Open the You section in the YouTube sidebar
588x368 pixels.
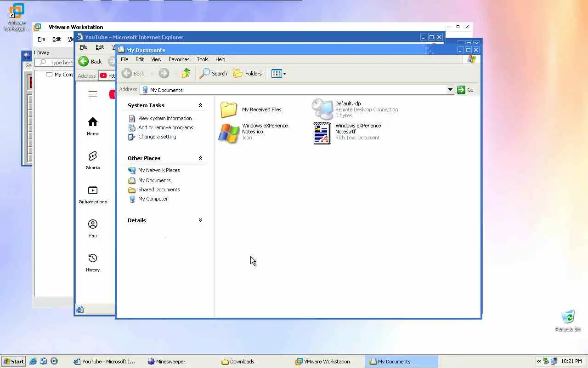coord(93,228)
